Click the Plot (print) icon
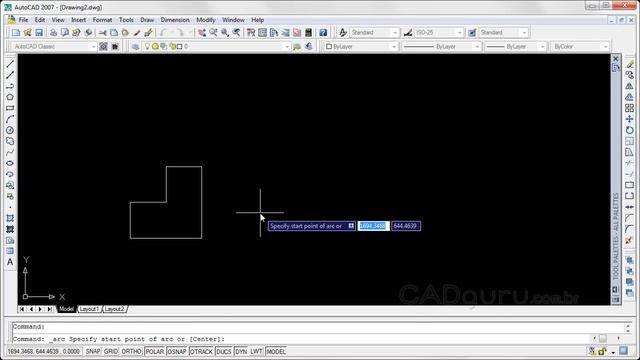 [x=53, y=33]
